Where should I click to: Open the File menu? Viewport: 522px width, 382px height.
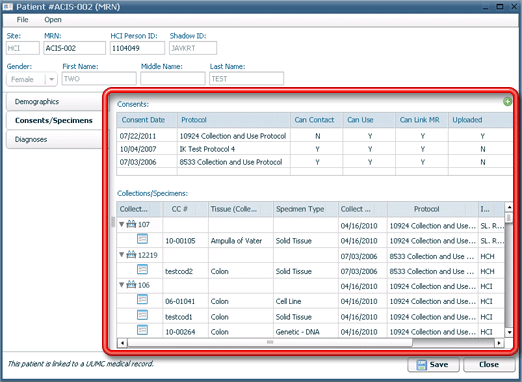point(22,20)
